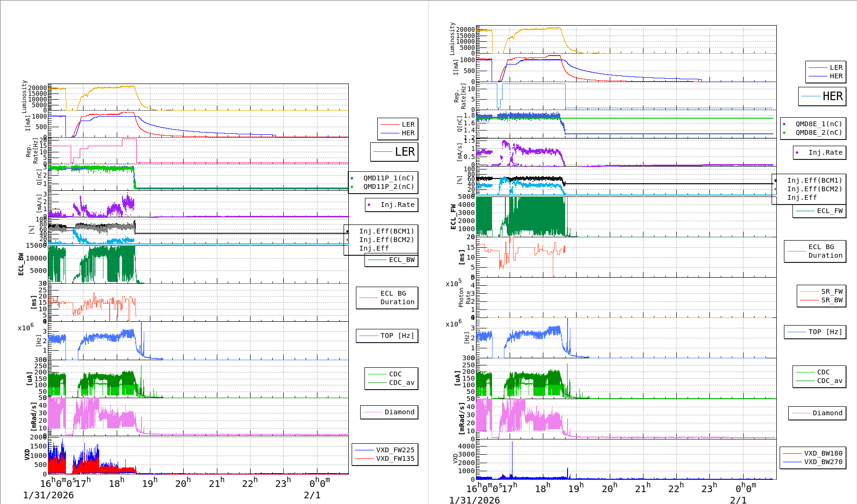Click the left plot's Diamond legend
This screenshot has width=857, height=504.
(x=390, y=412)
